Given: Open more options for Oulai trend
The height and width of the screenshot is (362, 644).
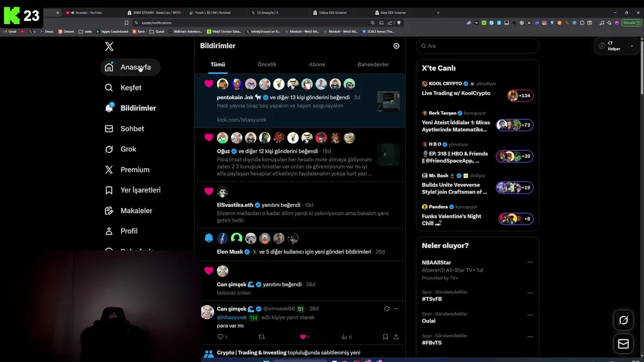Looking at the screenshot, I should pos(530,315).
